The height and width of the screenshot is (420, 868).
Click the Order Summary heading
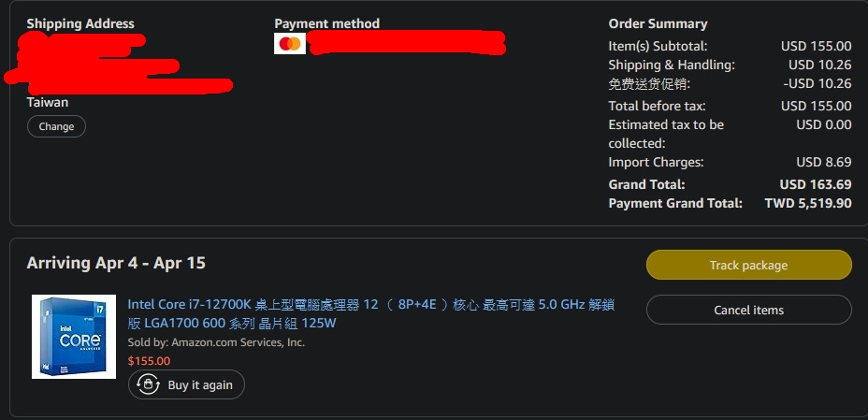658,23
